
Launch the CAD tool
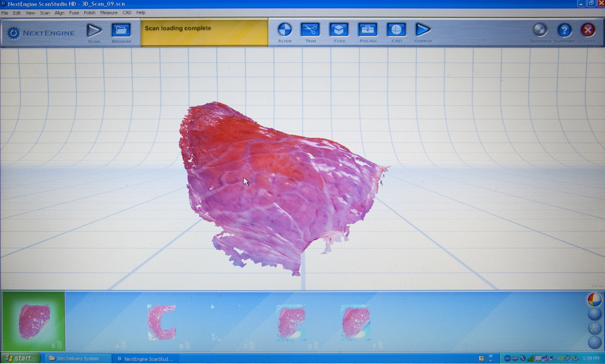pyautogui.click(x=396, y=31)
